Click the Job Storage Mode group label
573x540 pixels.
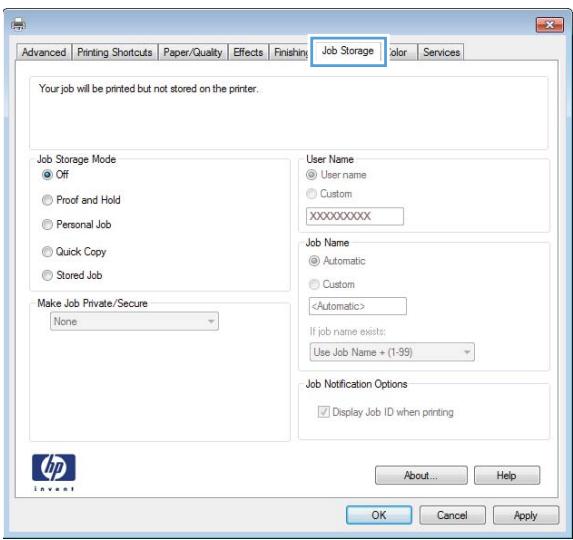(x=76, y=159)
